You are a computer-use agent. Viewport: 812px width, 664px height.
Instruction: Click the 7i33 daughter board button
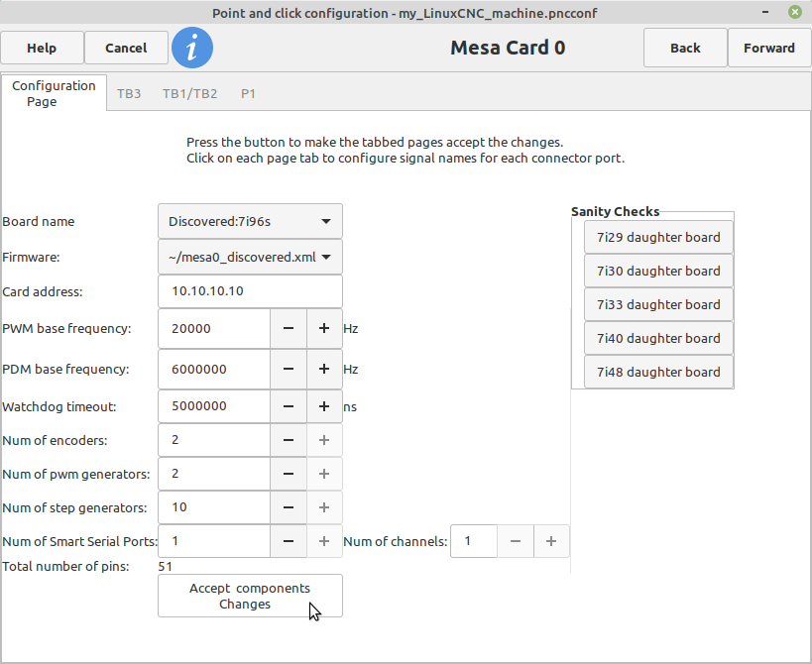click(x=658, y=304)
